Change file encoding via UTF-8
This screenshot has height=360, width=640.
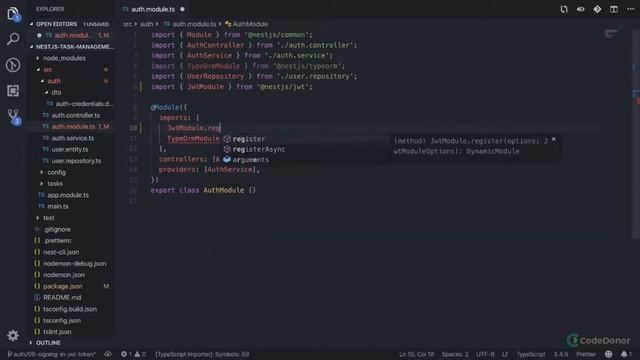click(x=485, y=354)
